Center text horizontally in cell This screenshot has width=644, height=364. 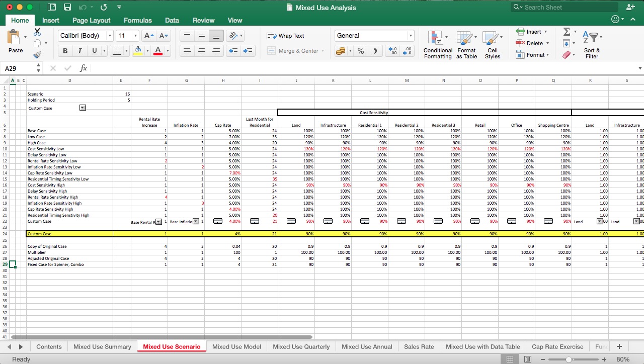(201, 51)
